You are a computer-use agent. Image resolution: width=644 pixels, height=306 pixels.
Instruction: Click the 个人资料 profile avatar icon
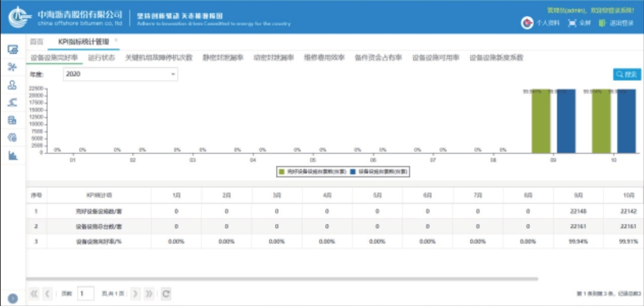(527, 23)
